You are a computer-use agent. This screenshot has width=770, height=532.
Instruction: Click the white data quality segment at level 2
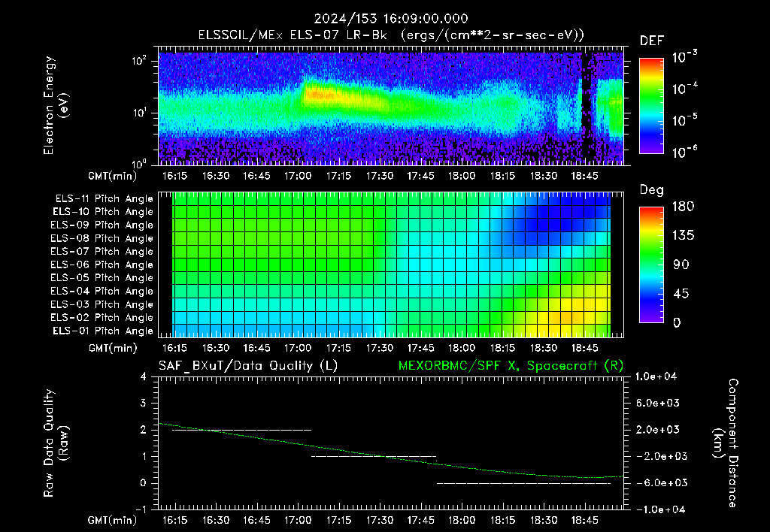(241, 430)
